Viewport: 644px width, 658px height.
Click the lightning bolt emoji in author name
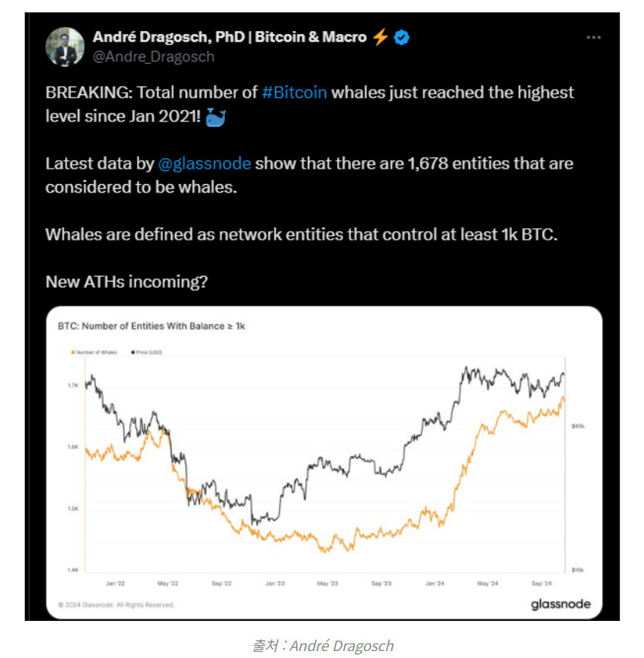[380, 37]
